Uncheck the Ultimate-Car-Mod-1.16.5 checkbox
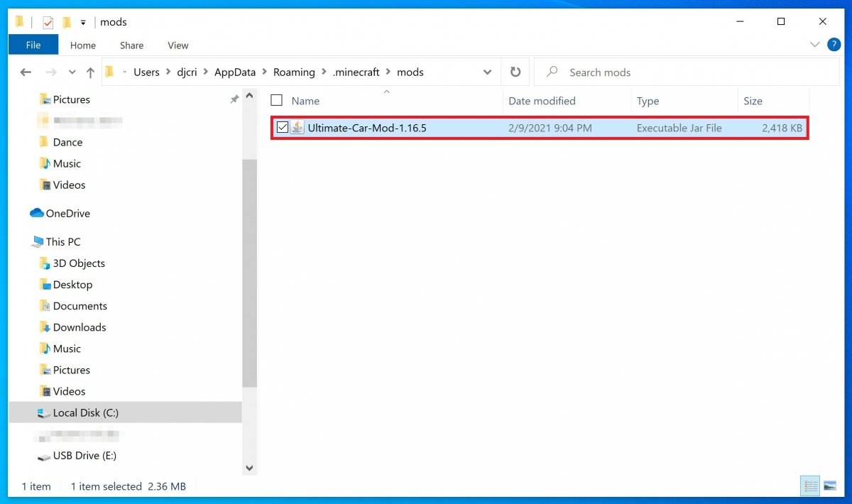Screen dimensions: 852x504 [283, 128]
